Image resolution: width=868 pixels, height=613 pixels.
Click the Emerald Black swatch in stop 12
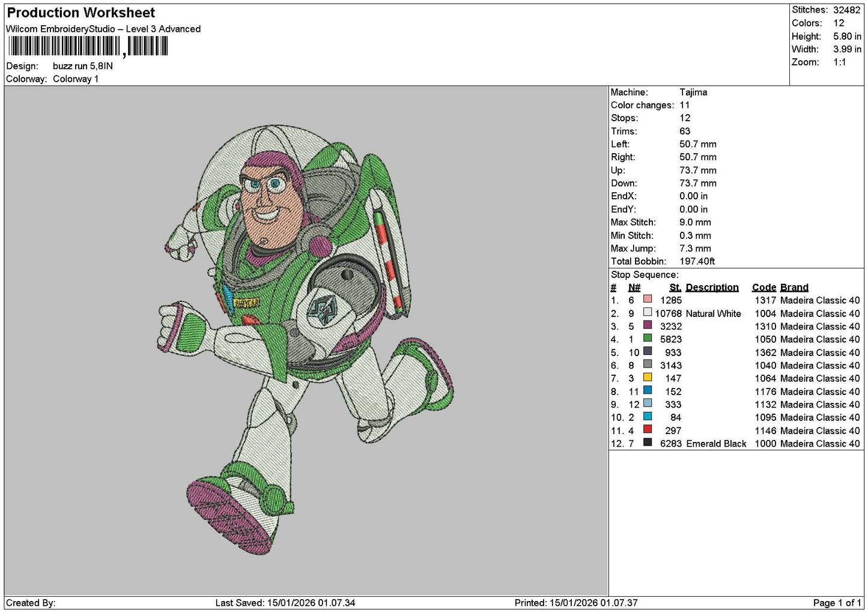coord(648,442)
